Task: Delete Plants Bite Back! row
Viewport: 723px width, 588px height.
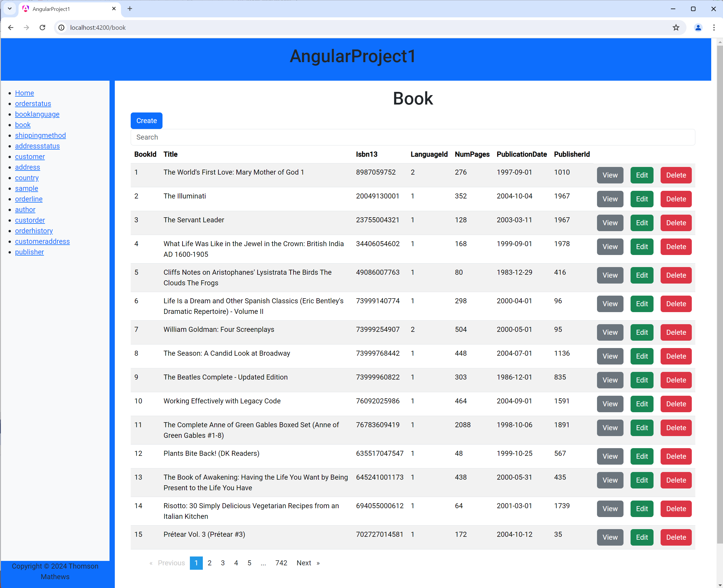Action: [x=676, y=456]
